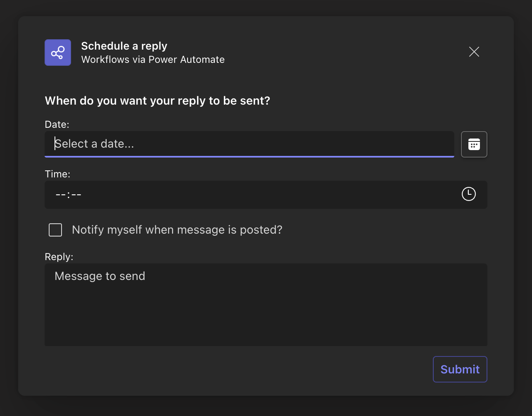Viewport: 532px width, 416px height.
Task: Click 'Workflows via Power Automate' subtitle
Action: coord(153,60)
